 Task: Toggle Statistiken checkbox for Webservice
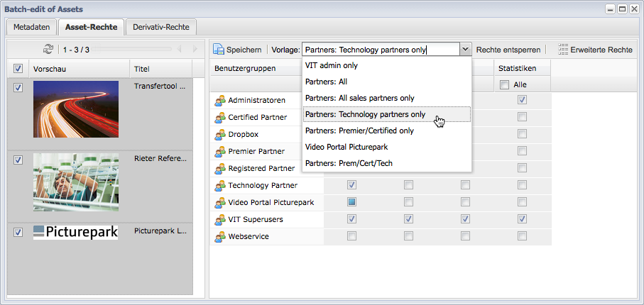tap(522, 236)
